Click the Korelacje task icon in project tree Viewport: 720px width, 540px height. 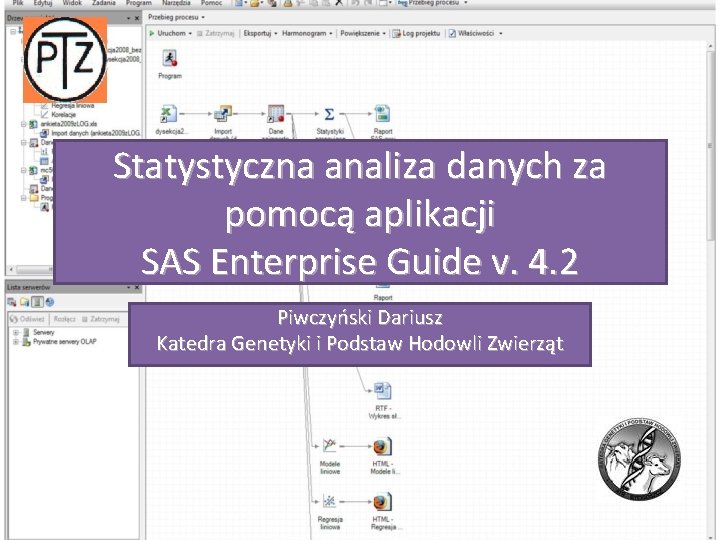point(45,115)
